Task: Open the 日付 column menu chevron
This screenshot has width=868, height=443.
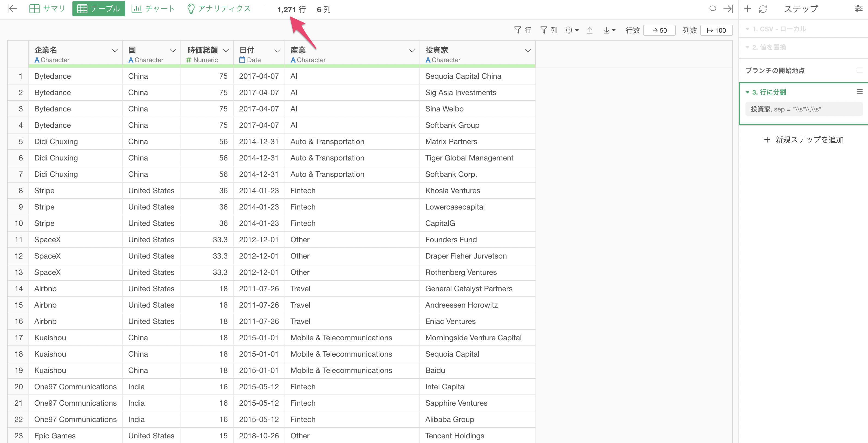Action: 277,51
